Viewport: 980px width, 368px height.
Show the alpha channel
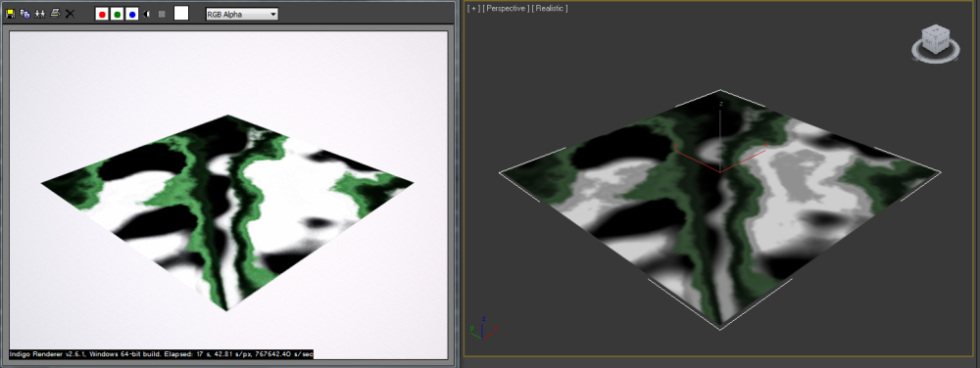pyautogui.click(x=147, y=14)
